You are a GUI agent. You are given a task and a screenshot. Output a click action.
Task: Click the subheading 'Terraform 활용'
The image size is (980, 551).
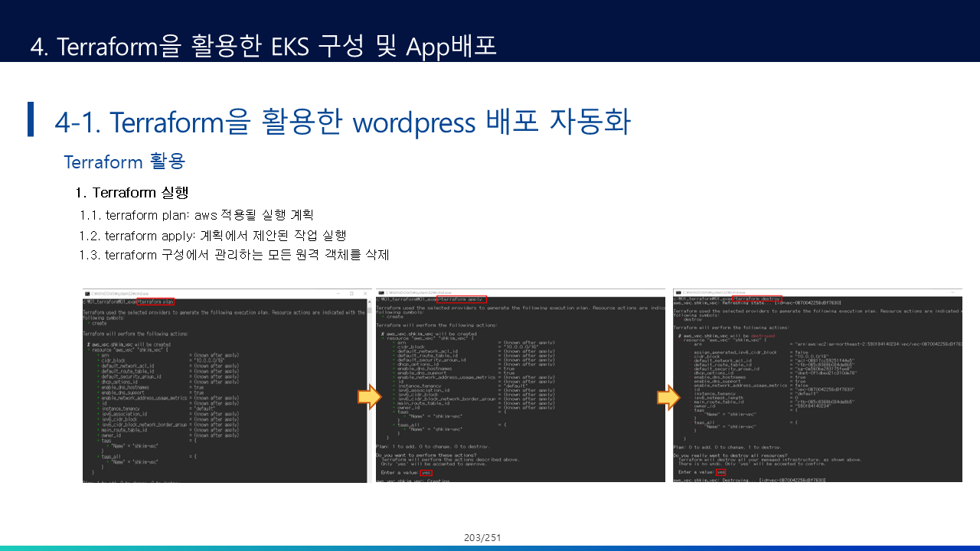(x=125, y=162)
